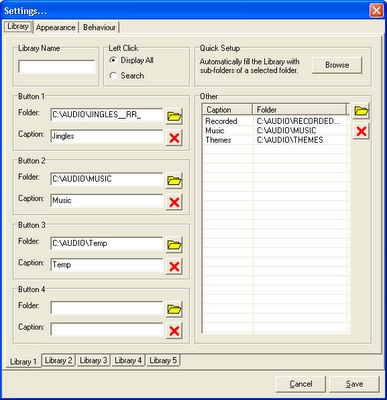This screenshot has width=387, height=400.
Task: Switch to Library 2 tab
Action: pos(58,360)
